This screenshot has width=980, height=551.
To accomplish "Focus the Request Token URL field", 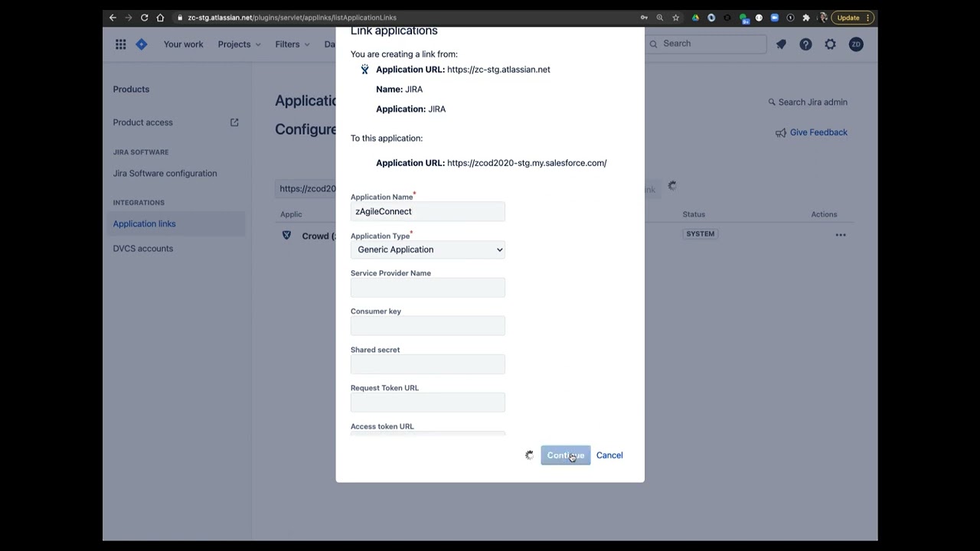I will [428, 403].
